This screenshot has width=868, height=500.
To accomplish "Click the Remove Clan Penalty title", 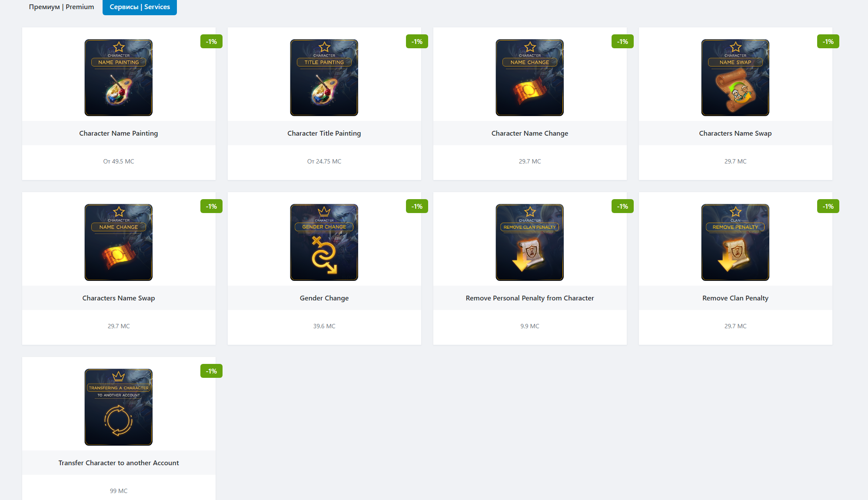I will [735, 298].
